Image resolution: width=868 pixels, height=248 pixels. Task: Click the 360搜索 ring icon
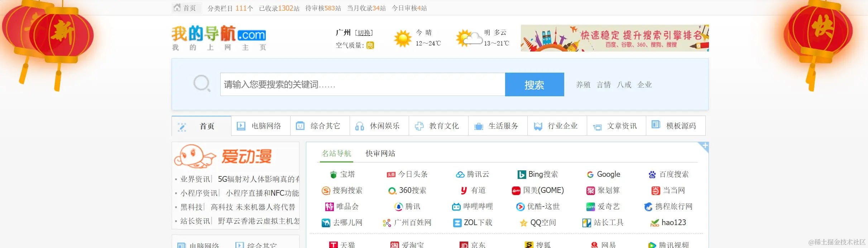(x=392, y=191)
